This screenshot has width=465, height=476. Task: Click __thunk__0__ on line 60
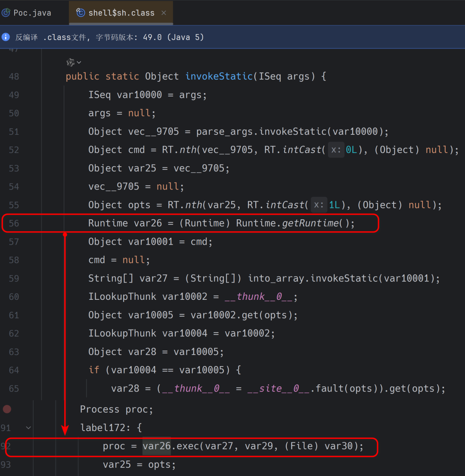(258, 297)
